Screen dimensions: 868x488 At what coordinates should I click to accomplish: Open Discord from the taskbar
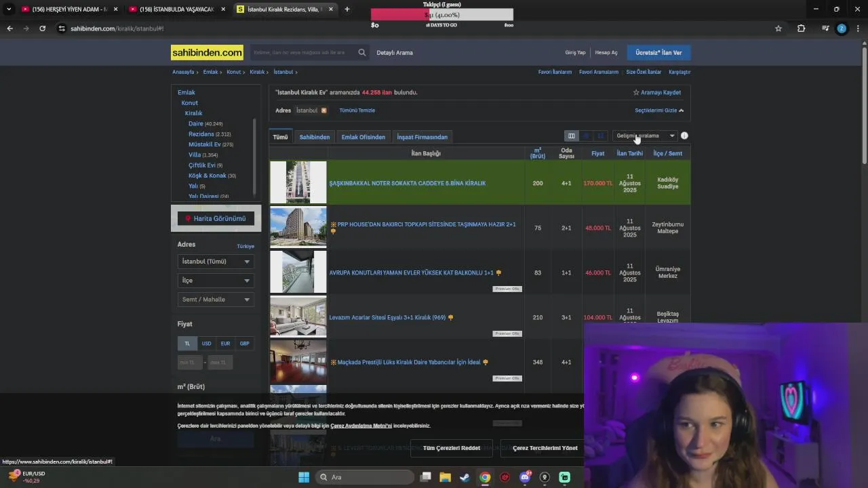[524, 477]
